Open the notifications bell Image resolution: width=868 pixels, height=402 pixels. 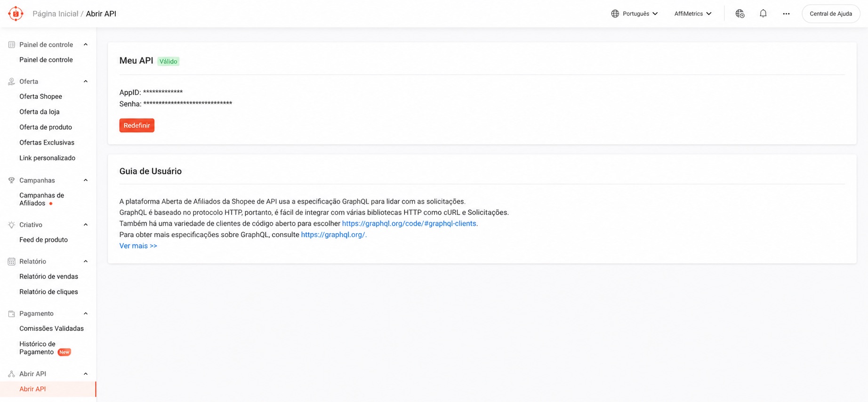point(763,14)
